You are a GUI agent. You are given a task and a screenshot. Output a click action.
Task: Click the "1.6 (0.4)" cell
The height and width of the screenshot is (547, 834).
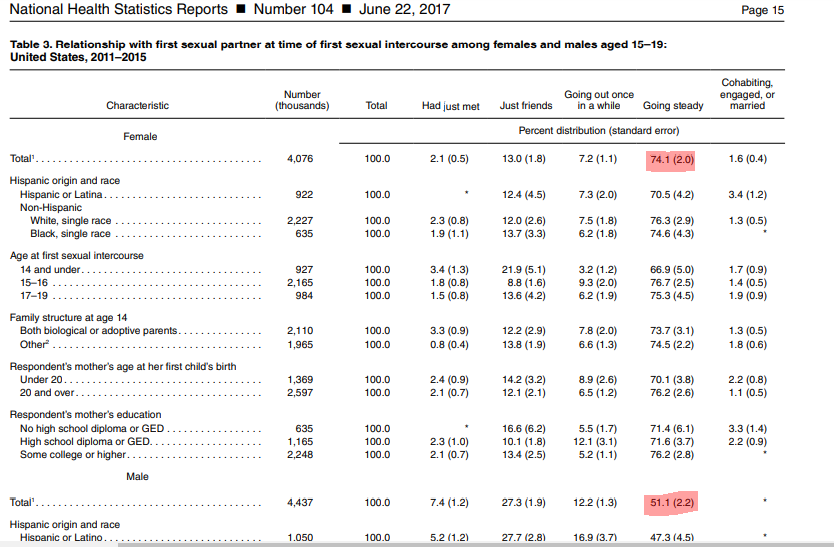tap(747, 159)
